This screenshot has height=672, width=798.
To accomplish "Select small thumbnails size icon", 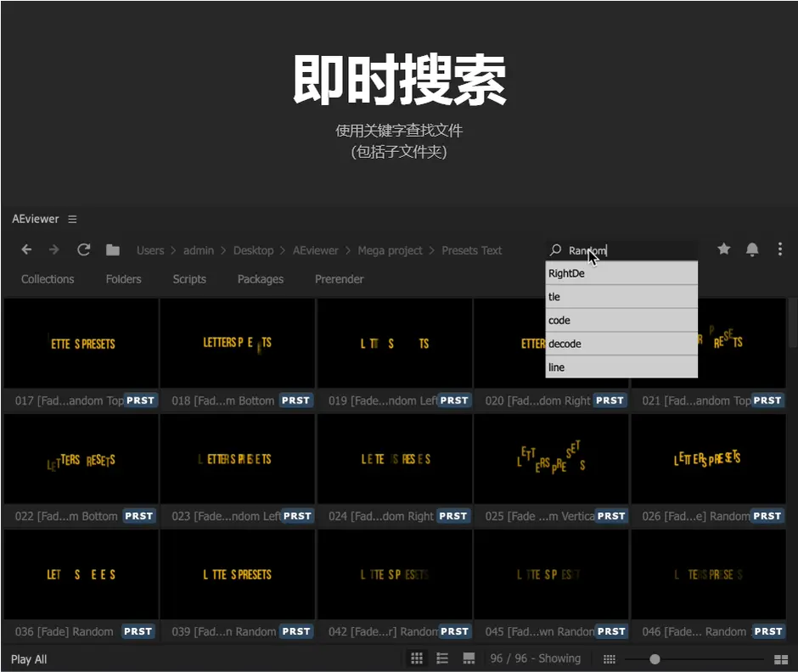I will click(610, 659).
